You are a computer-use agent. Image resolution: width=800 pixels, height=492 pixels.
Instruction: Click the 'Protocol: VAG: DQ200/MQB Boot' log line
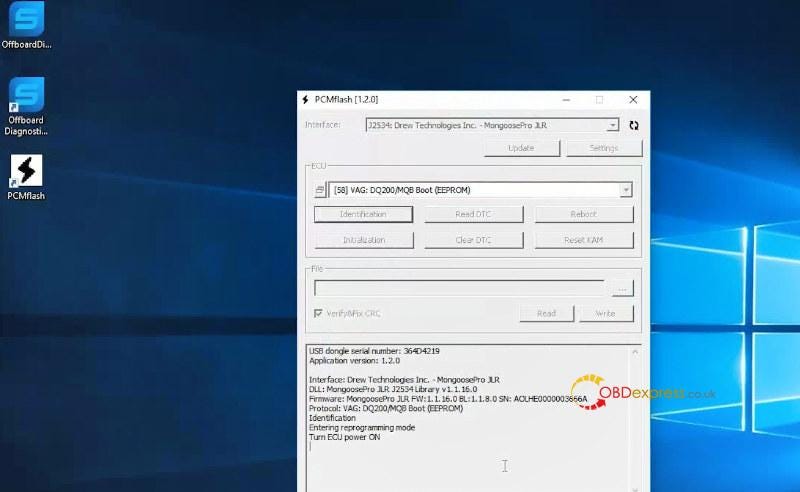pos(386,409)
